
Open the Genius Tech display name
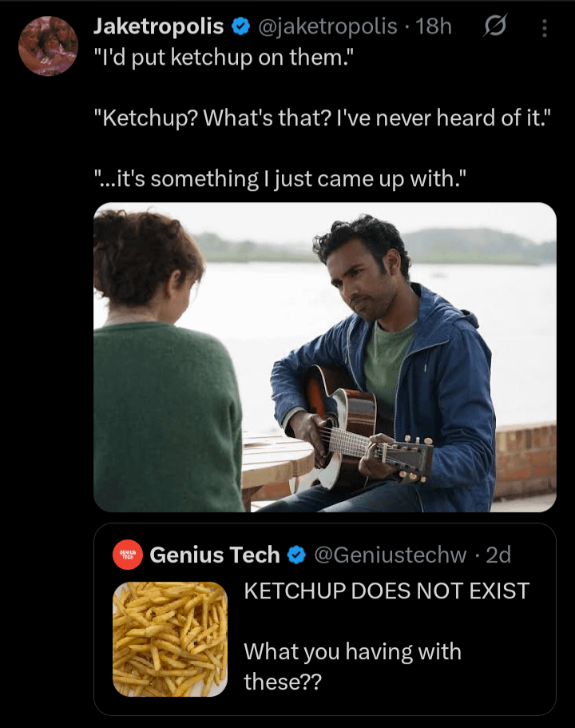point(214,555)
